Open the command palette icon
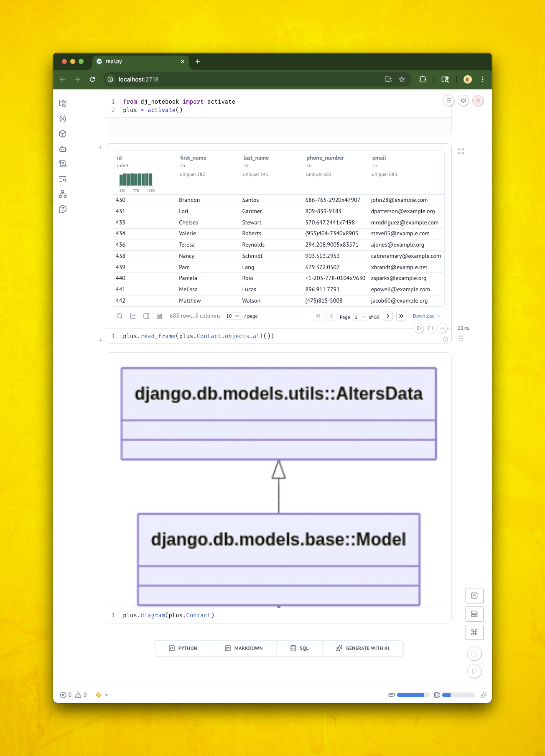Screen dimensions: 545x756 coord(474,632)
